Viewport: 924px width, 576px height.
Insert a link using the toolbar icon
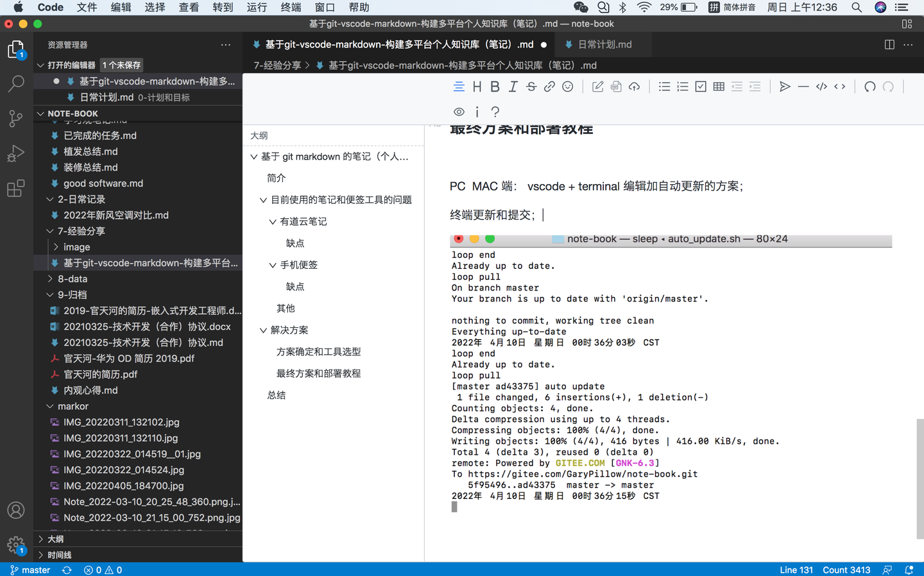click(549, 86)
